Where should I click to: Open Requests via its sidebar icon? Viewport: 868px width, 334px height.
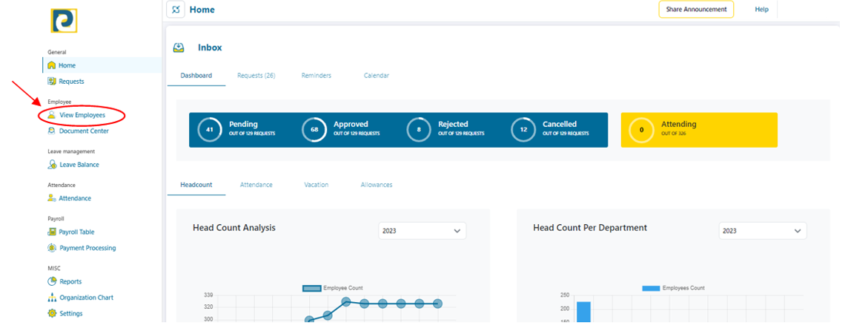click(x=51, y=82)
